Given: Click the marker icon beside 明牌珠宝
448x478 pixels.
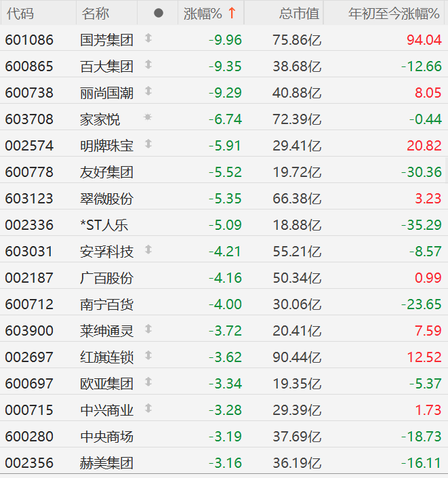Looking at the screenshot, I should (148, 144).
